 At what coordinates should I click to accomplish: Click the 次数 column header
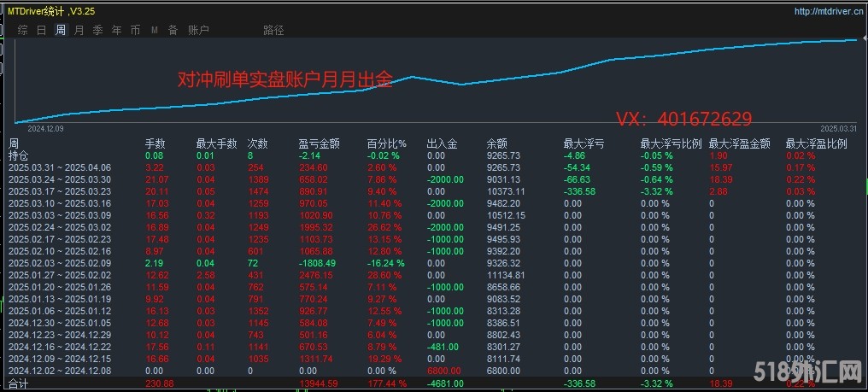tap(257, 144)
